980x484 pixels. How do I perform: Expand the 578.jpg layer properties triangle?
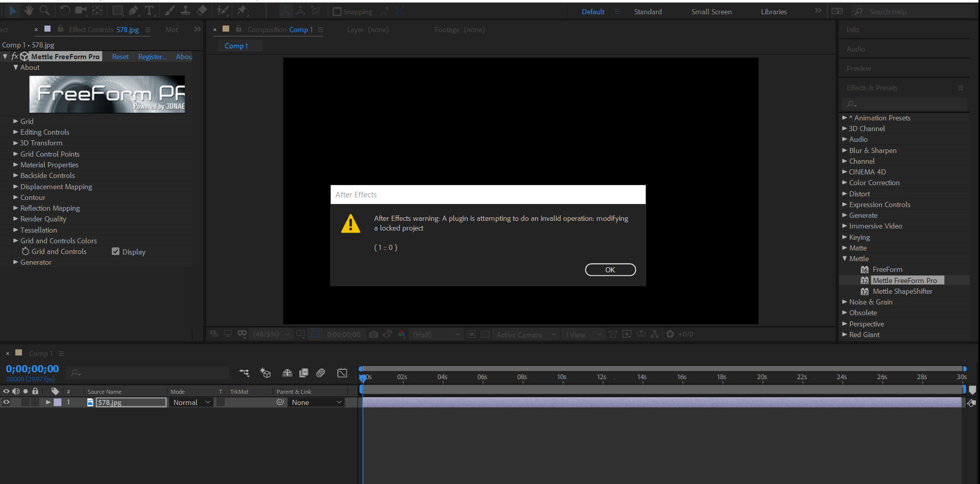click(x=48, y=402)
